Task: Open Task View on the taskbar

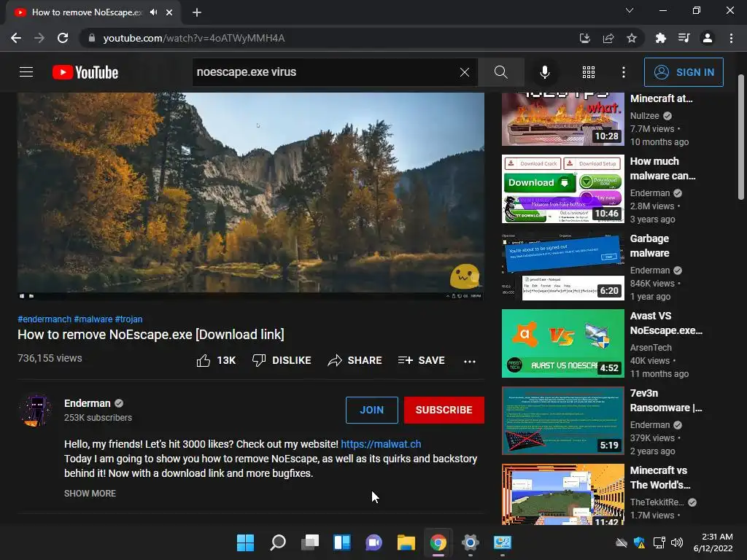Action: click(309, 542)
